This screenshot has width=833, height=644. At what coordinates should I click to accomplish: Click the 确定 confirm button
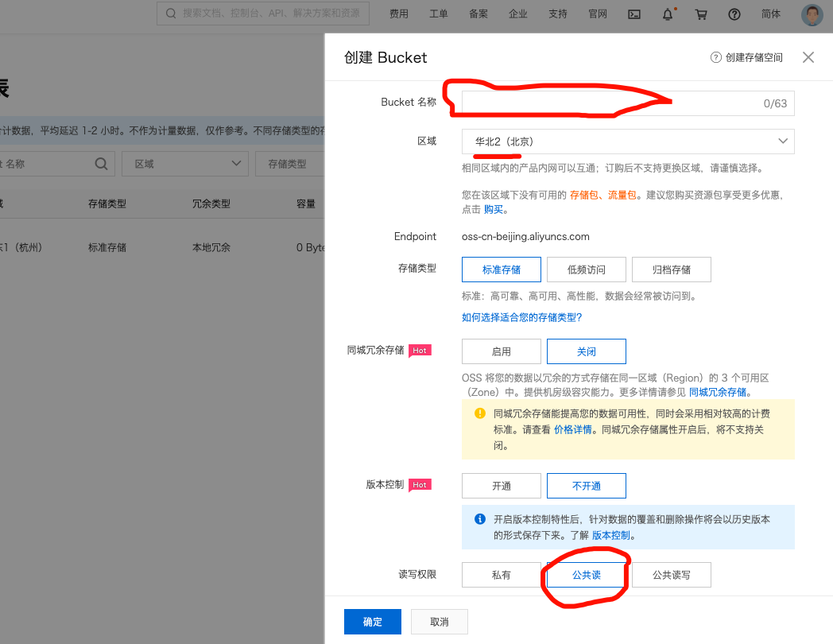coord(372,622)
